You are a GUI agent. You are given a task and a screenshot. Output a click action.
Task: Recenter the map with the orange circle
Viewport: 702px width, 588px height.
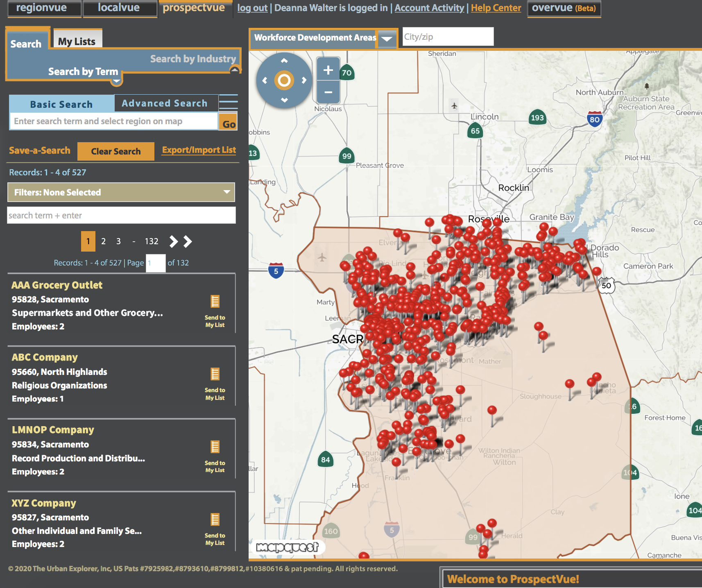pos(284,80)
